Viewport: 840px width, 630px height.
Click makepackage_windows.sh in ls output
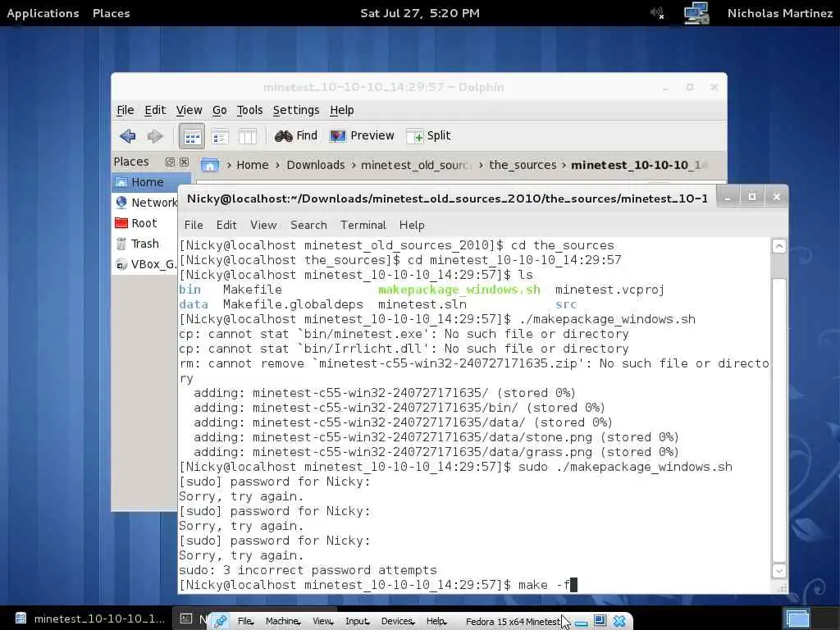point(459,290)
